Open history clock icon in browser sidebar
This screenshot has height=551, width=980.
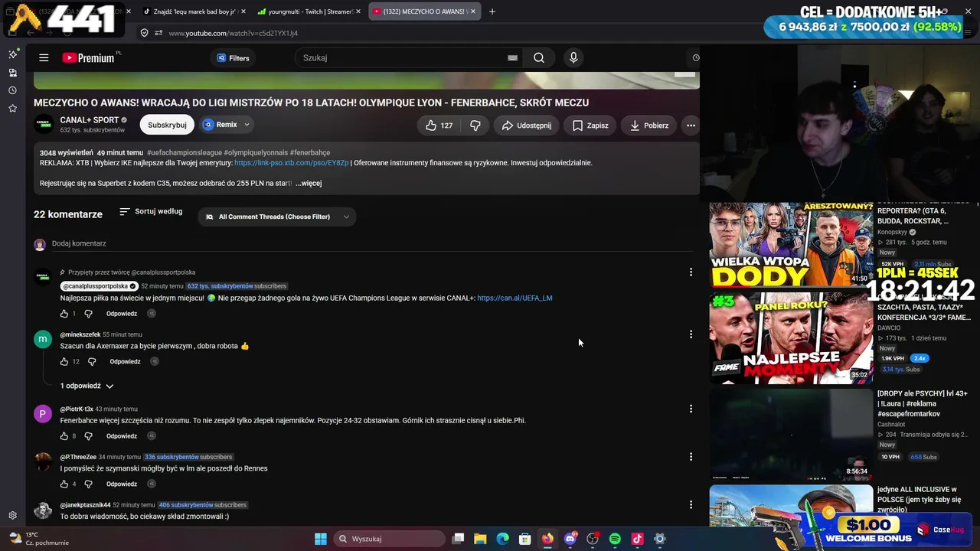[12, 90]
